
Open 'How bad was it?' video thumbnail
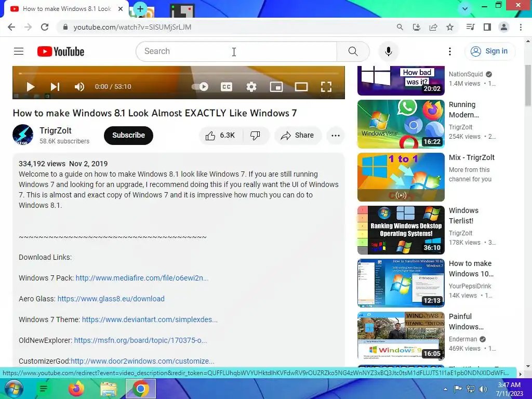coord(401,81)
